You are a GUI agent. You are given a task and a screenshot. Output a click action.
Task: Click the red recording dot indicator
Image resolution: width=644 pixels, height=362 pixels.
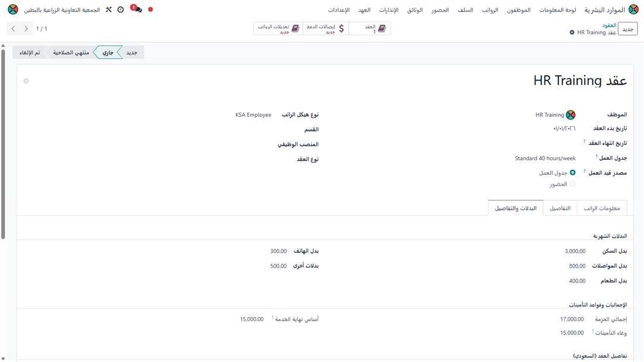150,9
